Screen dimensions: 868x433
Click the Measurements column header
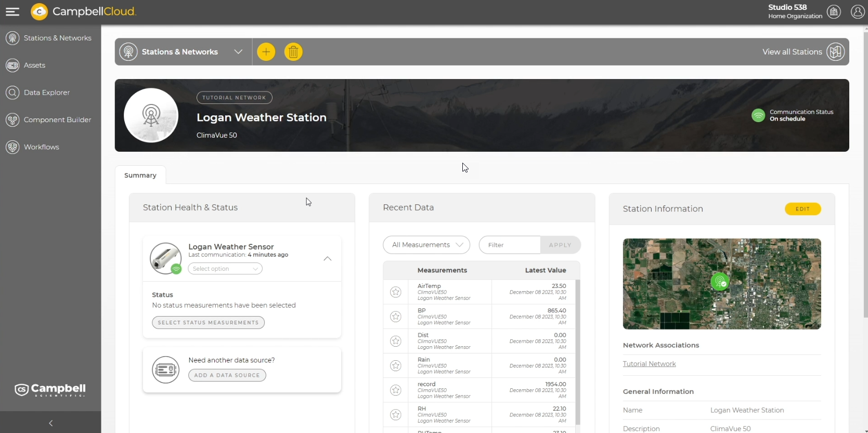[442, 270]
